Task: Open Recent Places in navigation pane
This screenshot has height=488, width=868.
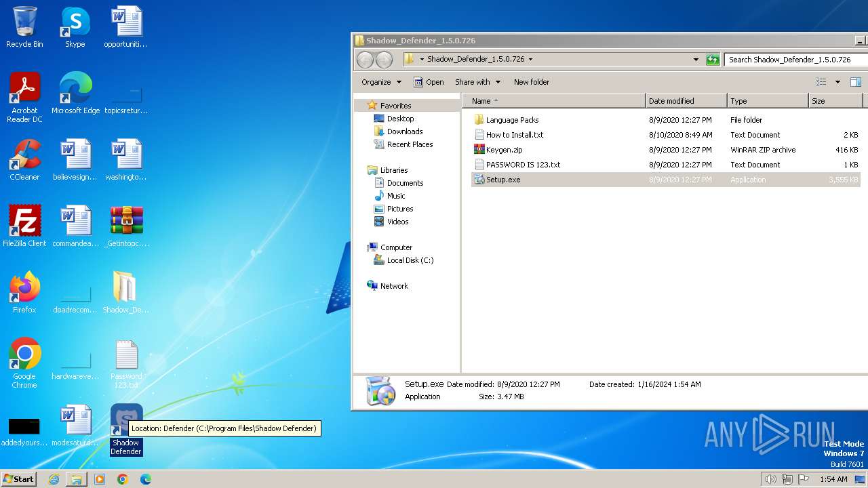Action: pyautogui.click(x=410, y=144)
